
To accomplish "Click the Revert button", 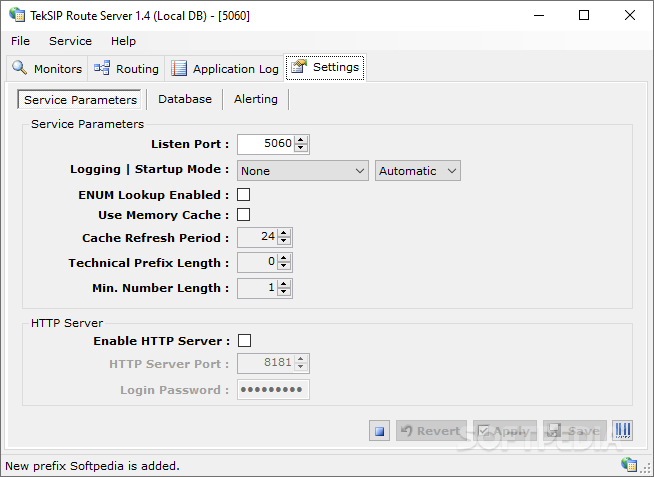I will (431, 431).
